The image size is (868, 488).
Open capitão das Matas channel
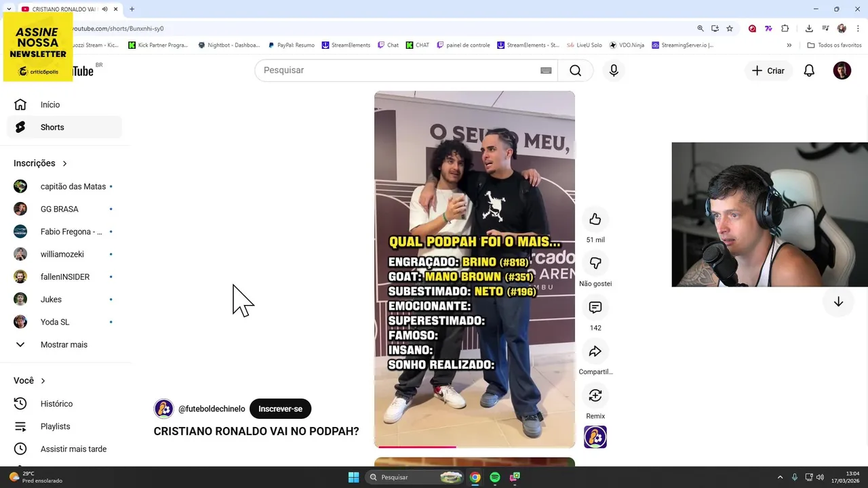click(64, 186)
